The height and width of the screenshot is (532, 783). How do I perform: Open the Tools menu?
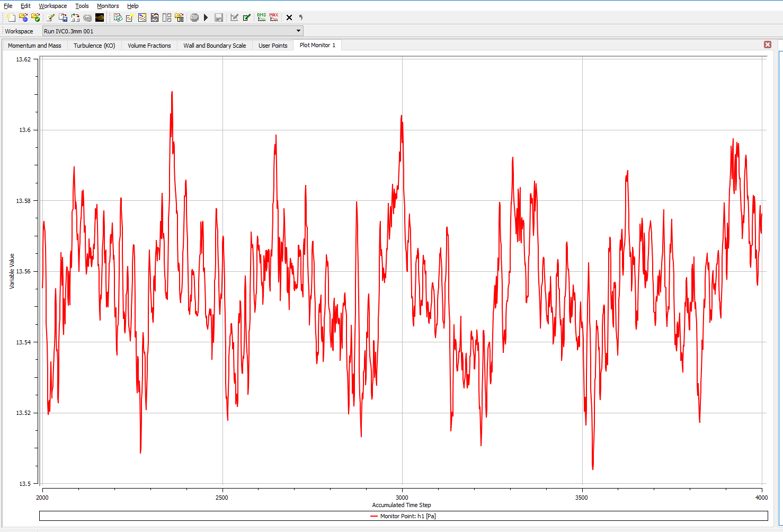click(x=82, y=6)
